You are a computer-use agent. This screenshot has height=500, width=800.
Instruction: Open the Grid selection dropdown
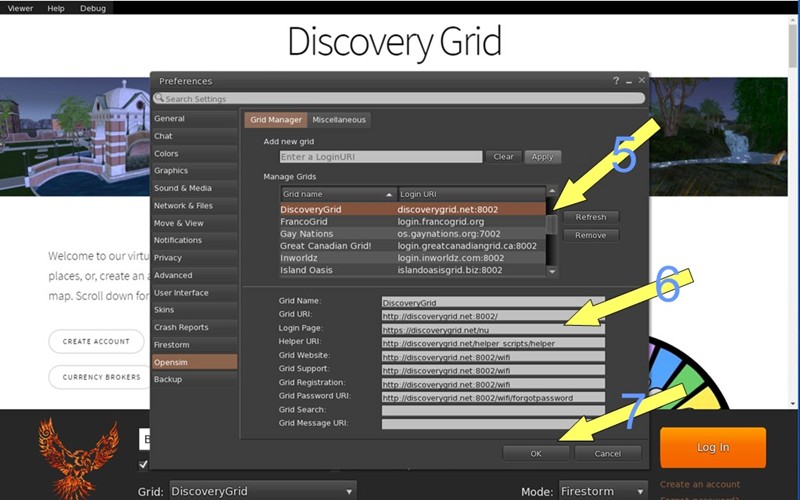[263, 491]
